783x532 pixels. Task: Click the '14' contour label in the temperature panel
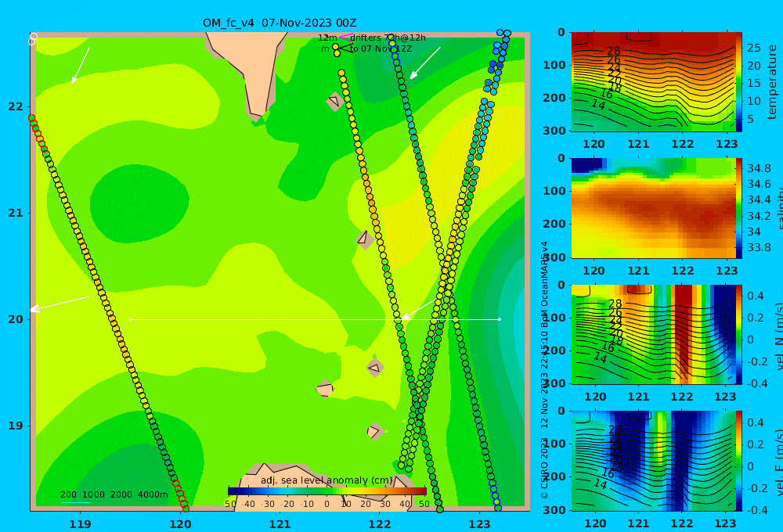[598, 104]
